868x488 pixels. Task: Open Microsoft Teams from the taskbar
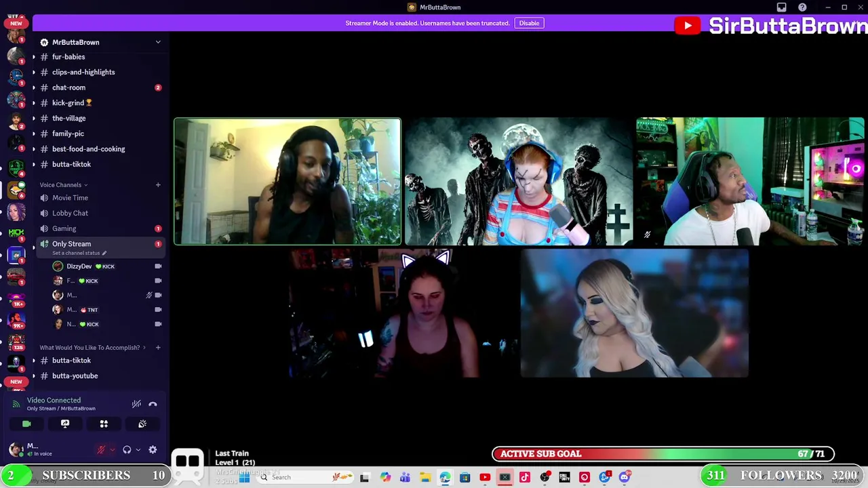(405, 477)
